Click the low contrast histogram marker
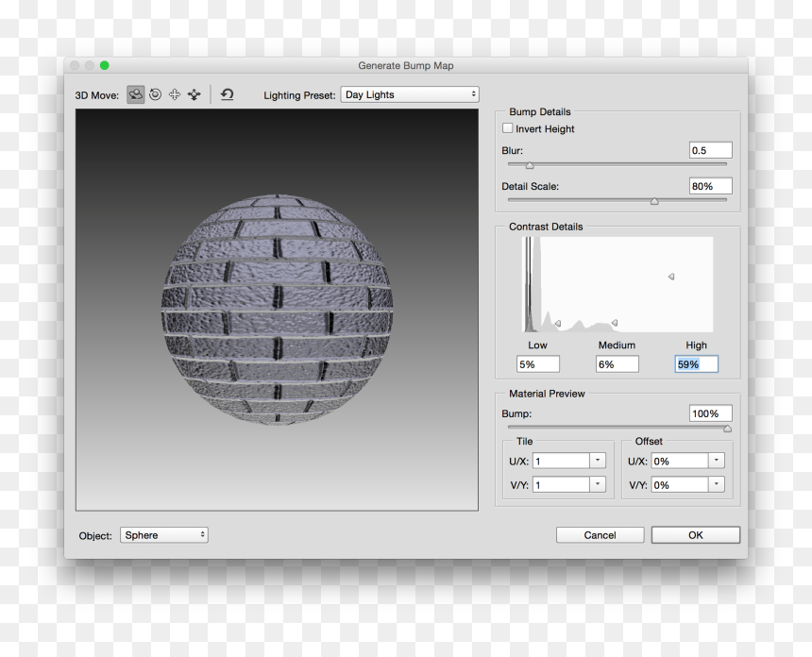The image size is (812, 657). [558, 323]
